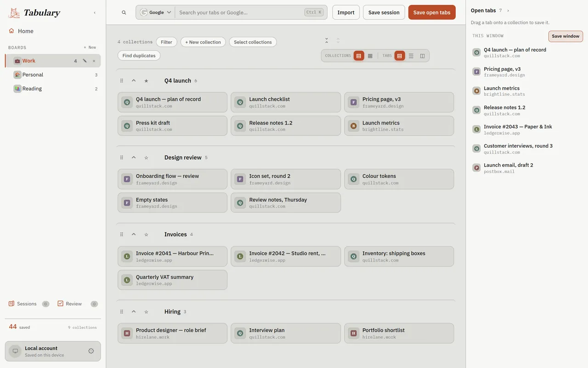Open the Reading board
This screenshot has height=368, width=588.
[x=53, y=88]
